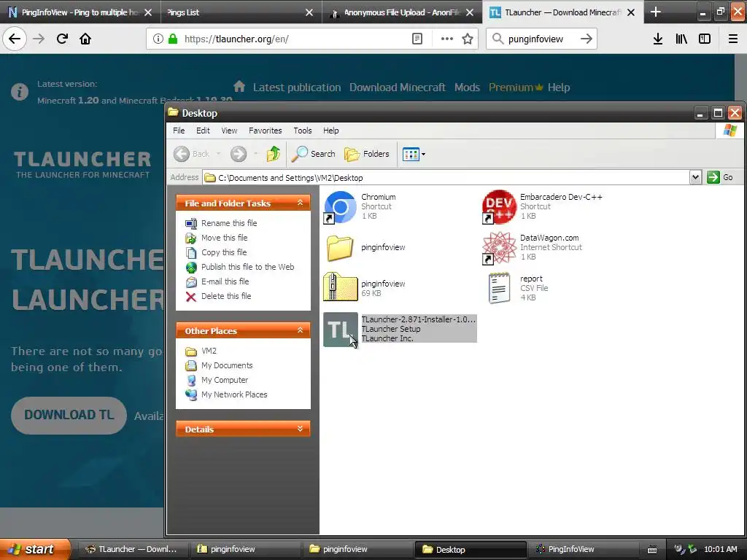The height and width of the screenshot is (560, 747).
Task: Reload the TLauncher page
Action: tap(62, 39)
